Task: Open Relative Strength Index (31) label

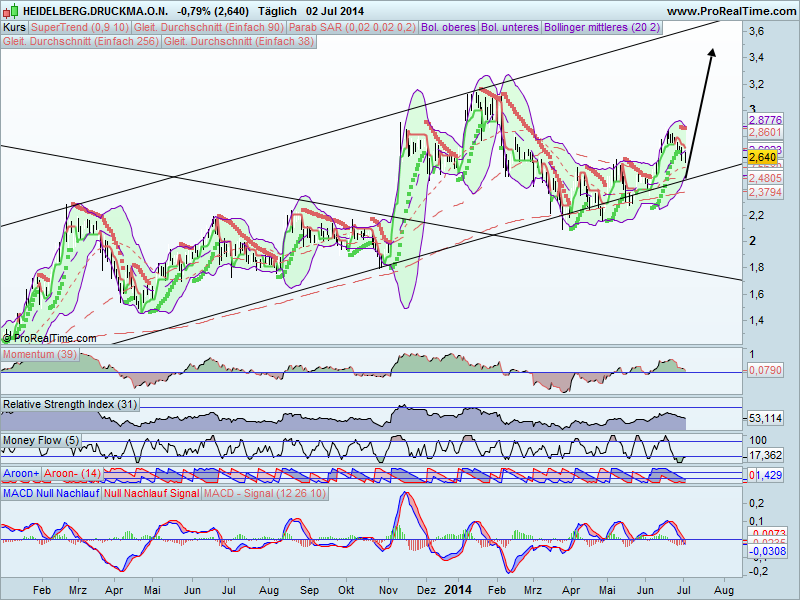Action: [70, 404]
